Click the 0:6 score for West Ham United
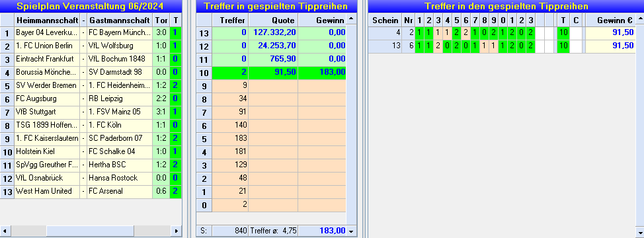Screen dimensions: 644x238 tap(161, 191)
